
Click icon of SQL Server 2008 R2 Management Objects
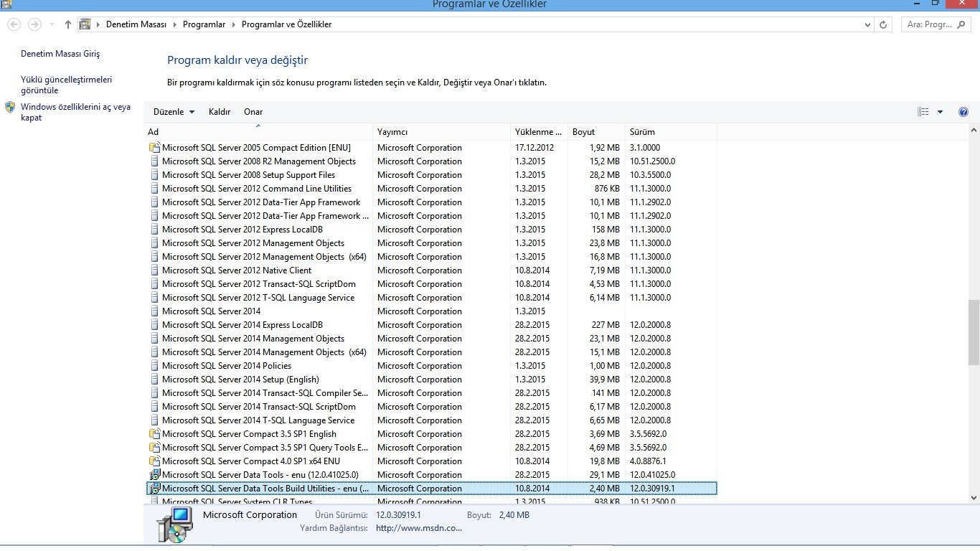coord(154,161)
